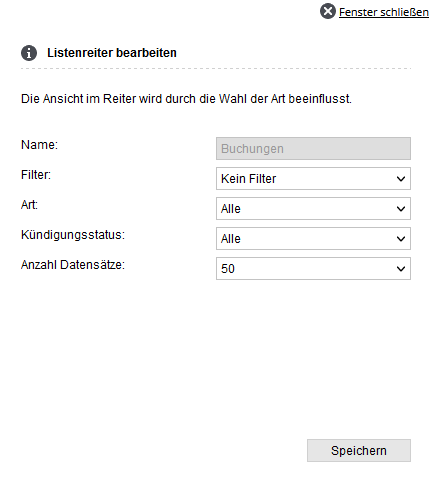This screenshot has height=477, width=435.
Task: Click the chevron arrow of the Filter box
Action: click(x=401, y=179)
